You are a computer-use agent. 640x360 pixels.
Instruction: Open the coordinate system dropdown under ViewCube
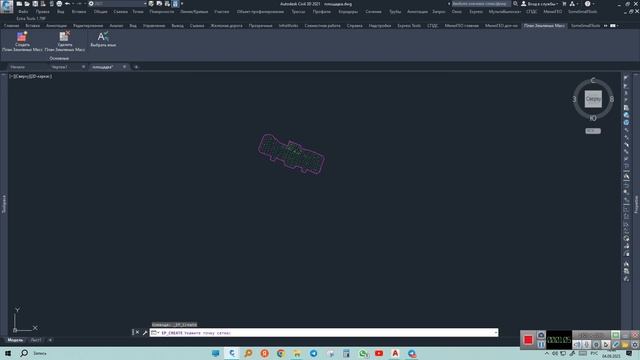593,131
